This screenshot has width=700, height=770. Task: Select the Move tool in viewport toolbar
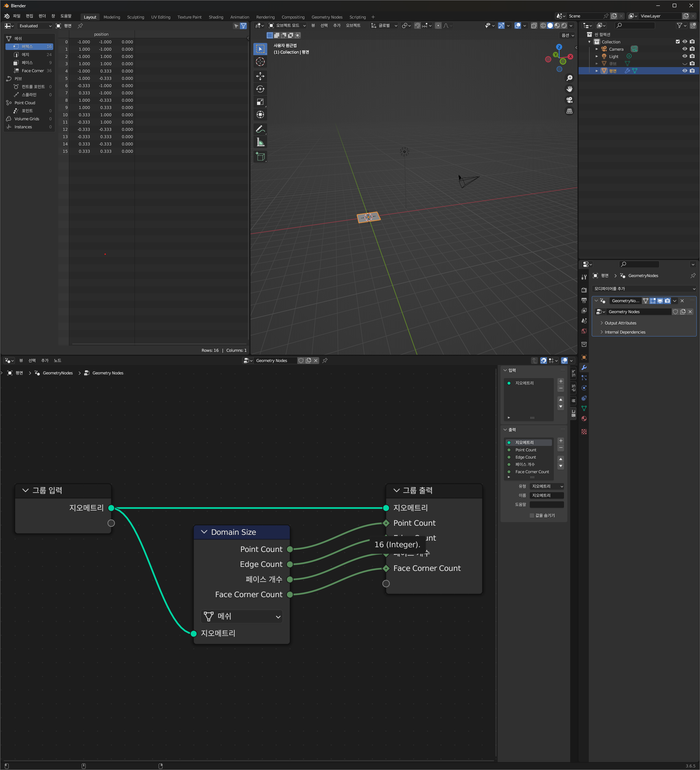click(260, 76)
